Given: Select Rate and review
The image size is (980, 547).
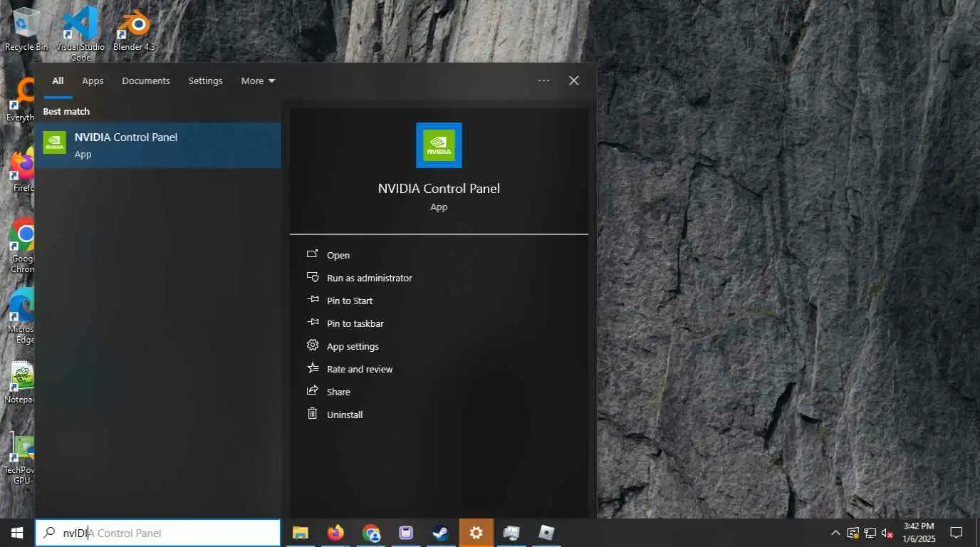Looking at the screenshot, I should [360, 369].
